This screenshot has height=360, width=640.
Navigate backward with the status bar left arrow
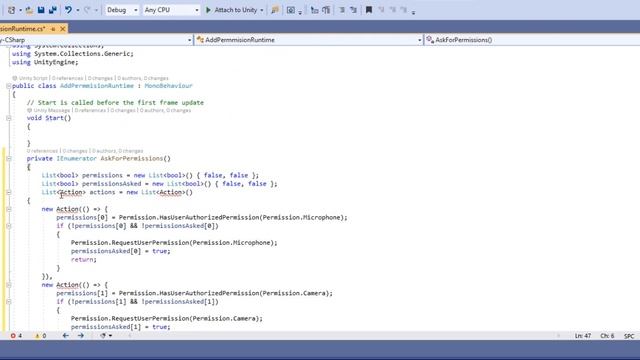click(65, 336)
